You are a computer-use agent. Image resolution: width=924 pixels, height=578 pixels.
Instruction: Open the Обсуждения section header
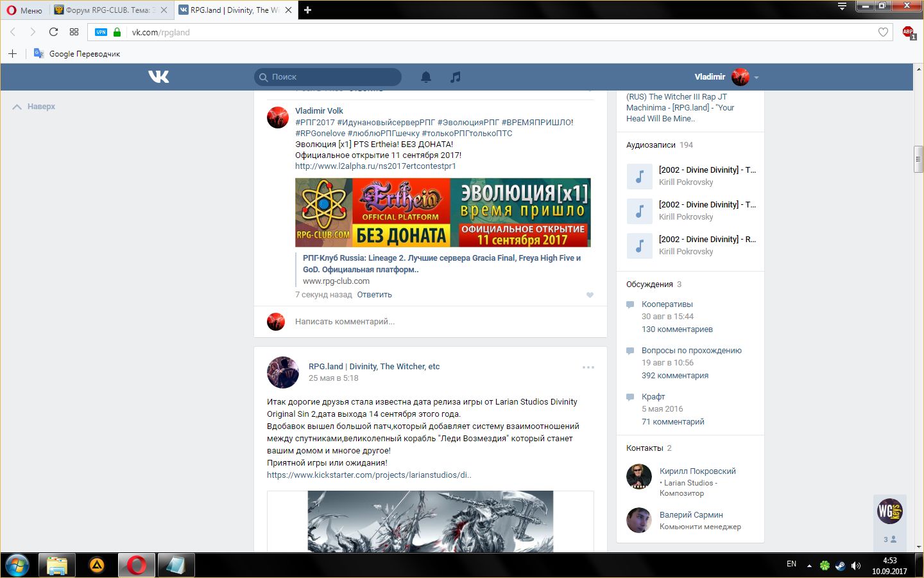pos(654,285)
